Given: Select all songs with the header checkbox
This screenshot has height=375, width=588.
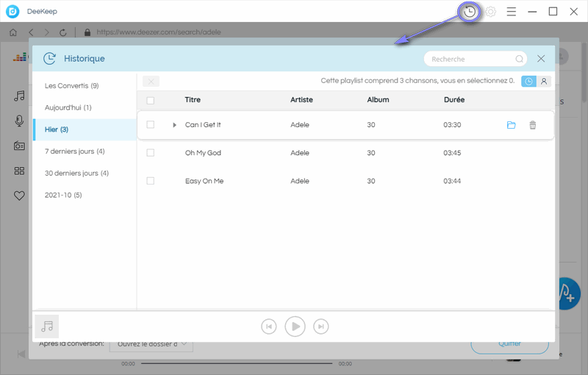Looking at the screenshot, I should click(151, 101).
